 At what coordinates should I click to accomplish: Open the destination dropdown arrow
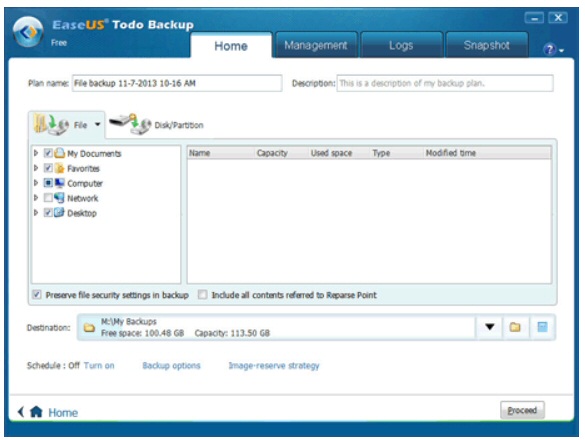[x=490, y=327]
